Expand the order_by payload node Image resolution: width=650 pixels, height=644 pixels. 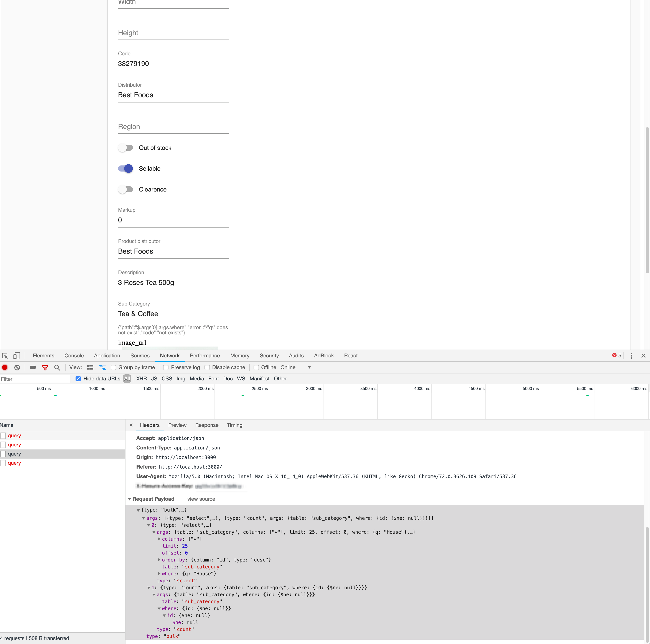(x=159, y=560)
